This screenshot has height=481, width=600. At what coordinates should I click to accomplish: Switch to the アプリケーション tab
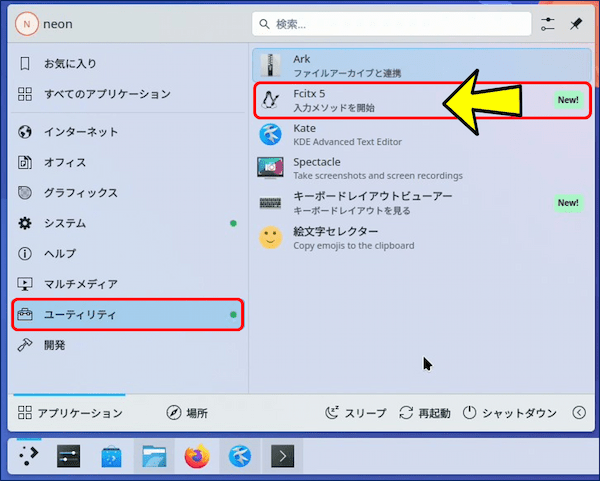coord(70,413)
